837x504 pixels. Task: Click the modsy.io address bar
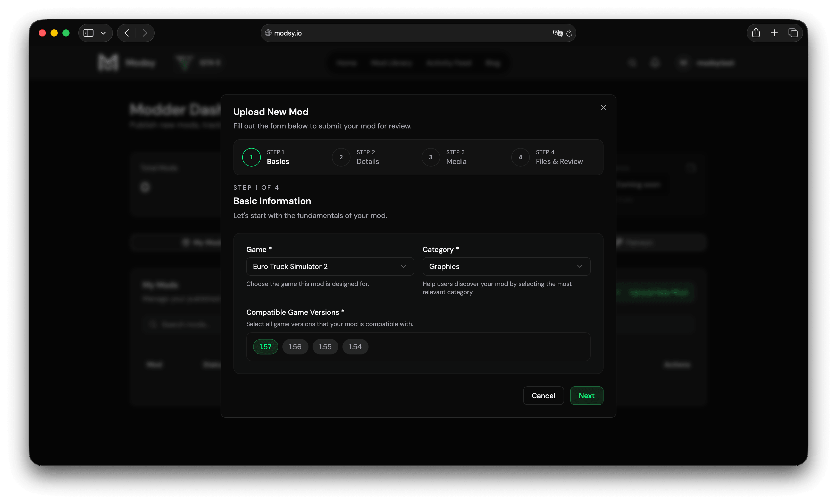[408, 33]
